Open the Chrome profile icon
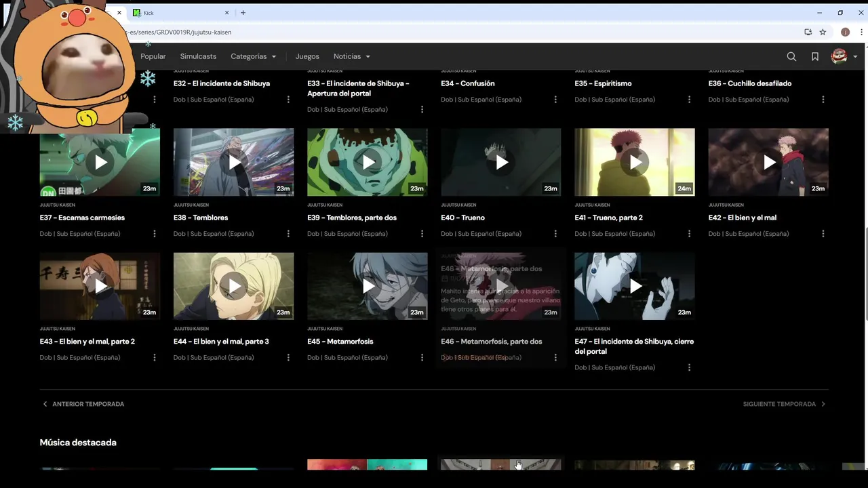 [845, 32]
